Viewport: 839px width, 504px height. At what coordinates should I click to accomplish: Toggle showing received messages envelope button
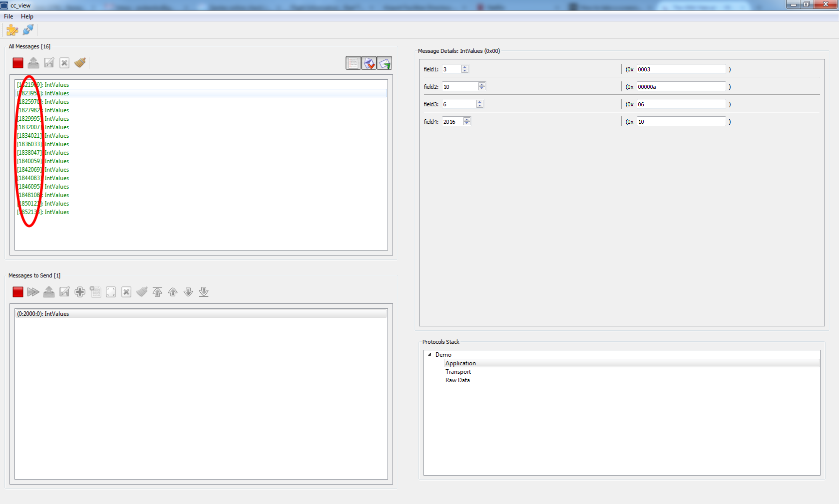click(x=369, y=63)
